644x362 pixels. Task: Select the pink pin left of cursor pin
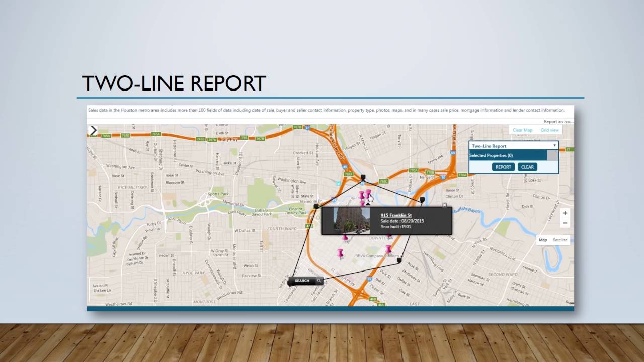(x=361, y=196)
